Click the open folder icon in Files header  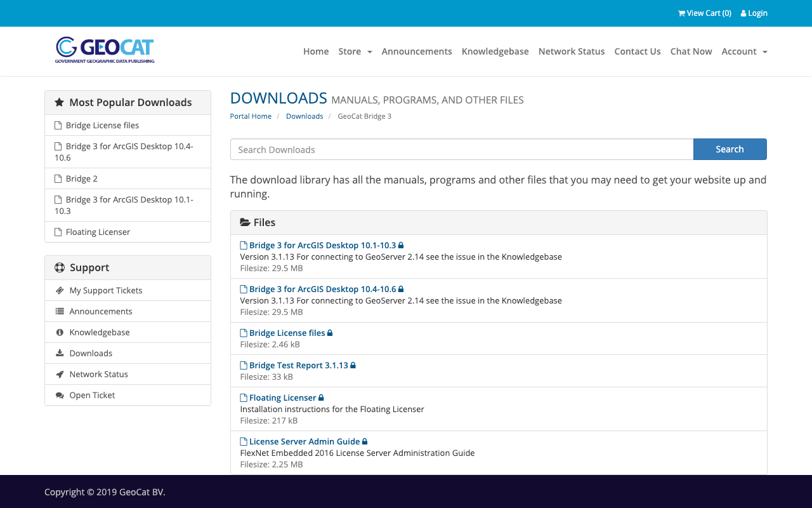pyautogui.click(x=245, y=222)
